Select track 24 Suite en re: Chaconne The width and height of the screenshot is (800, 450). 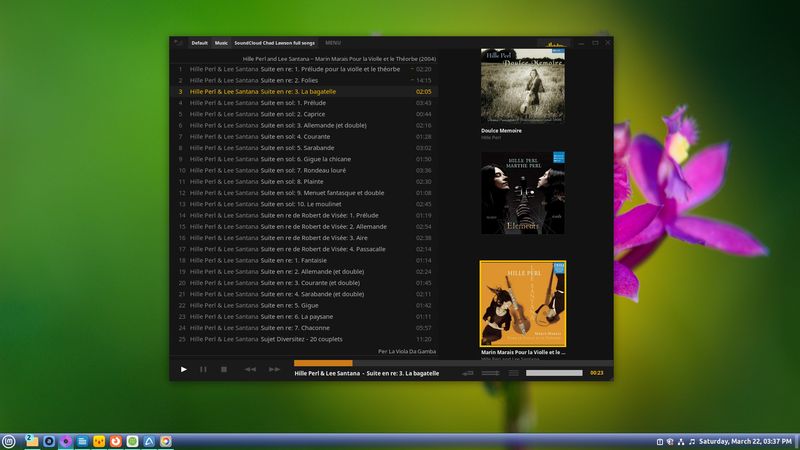coord(305,328)
